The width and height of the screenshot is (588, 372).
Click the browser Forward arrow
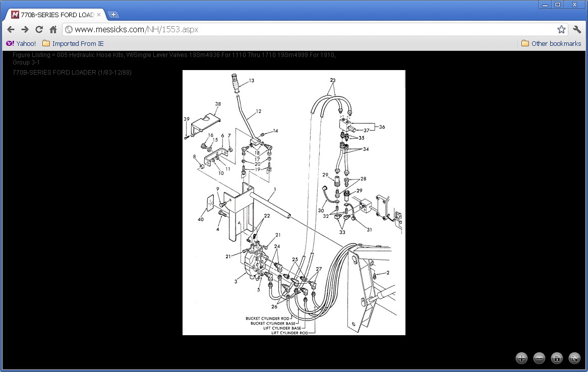[25, 29]
